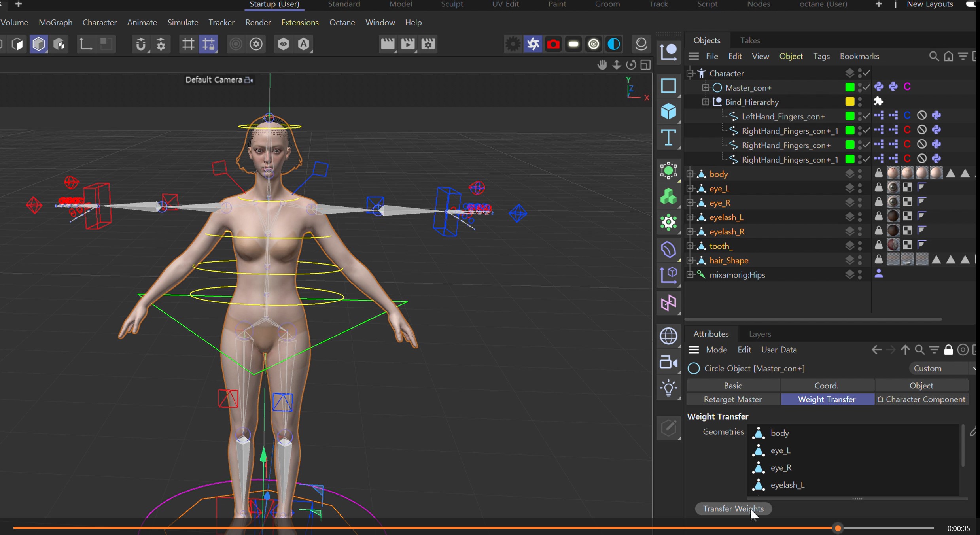Click the Deformer bend icon
Image resolution: width=980 pixels, height=535 pixels.
tap(668, 250)
